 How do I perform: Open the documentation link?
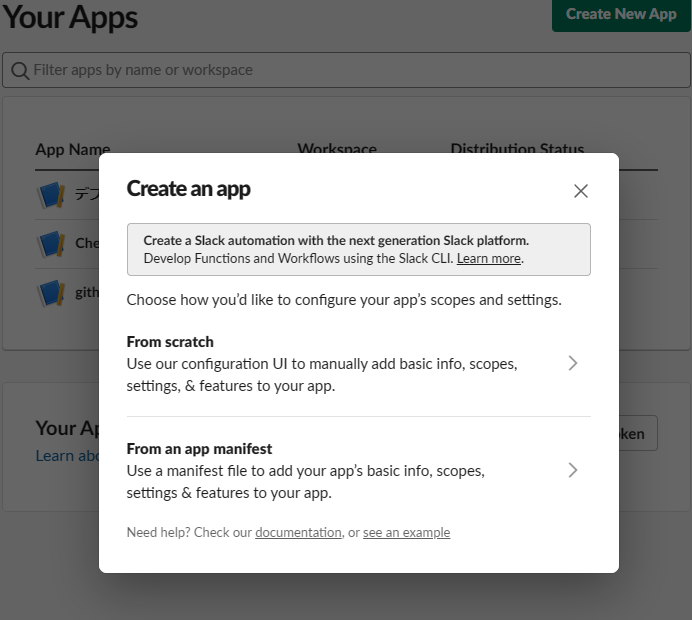click(x=298, y=532)
